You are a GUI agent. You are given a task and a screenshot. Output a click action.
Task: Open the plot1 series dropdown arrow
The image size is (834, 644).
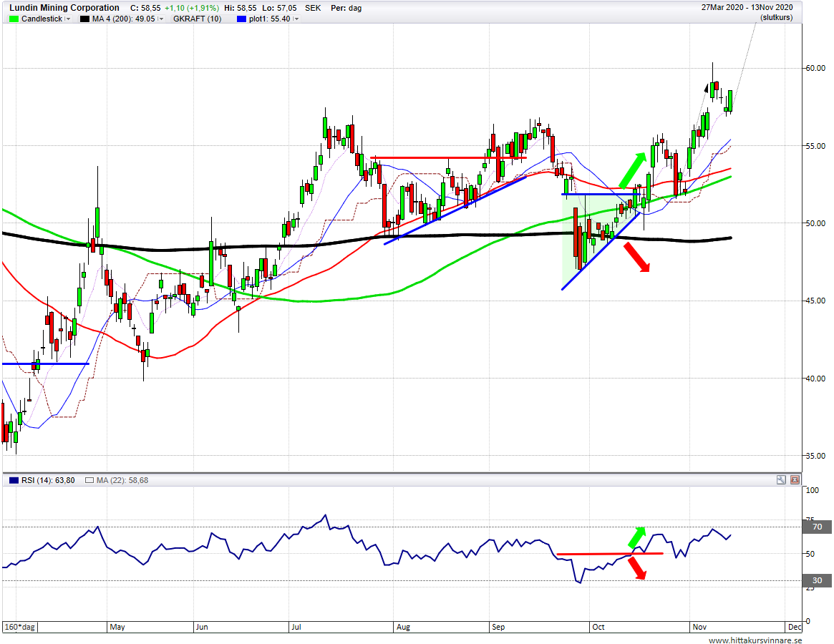296,19
